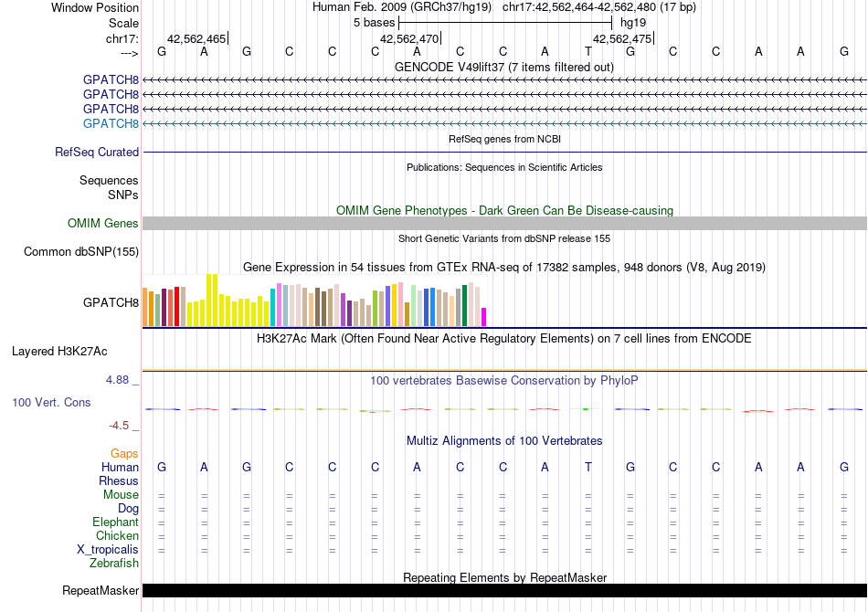Click Repeating Elements by RepeatMasker title
This screenshot has width=868, height=612.
[504, 577]
